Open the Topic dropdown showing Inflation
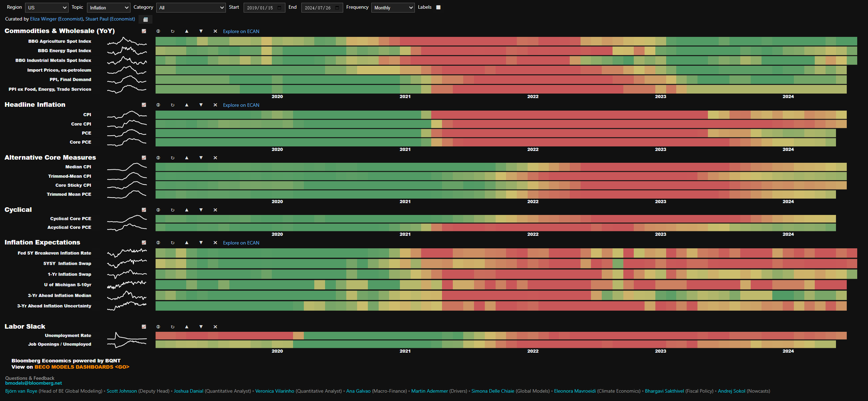 [108, 8]
